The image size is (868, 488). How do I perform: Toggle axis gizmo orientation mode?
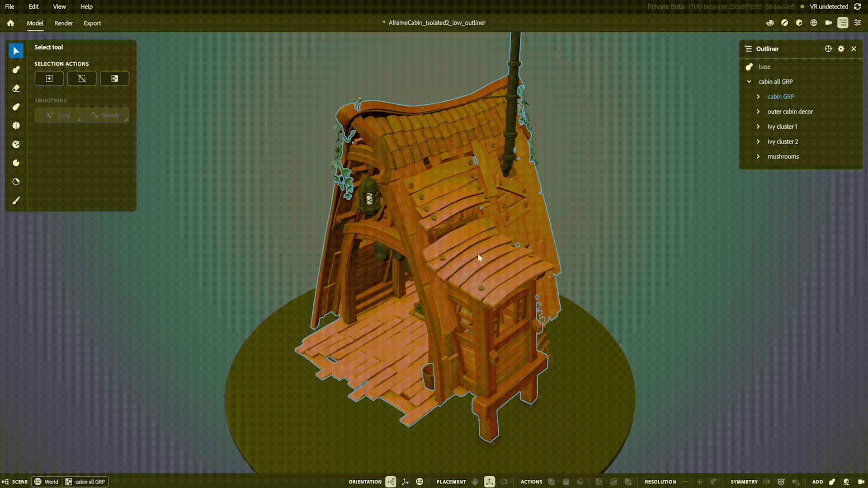pos(405,482)
